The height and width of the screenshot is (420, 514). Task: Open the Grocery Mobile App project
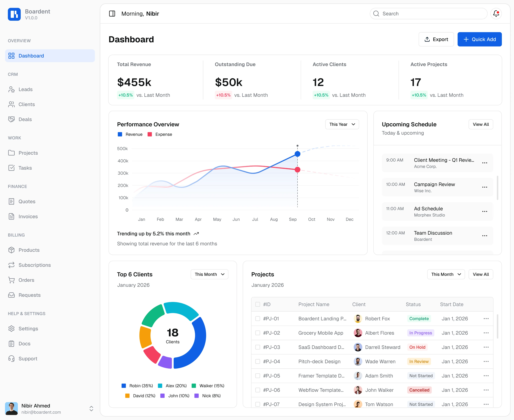321,333
